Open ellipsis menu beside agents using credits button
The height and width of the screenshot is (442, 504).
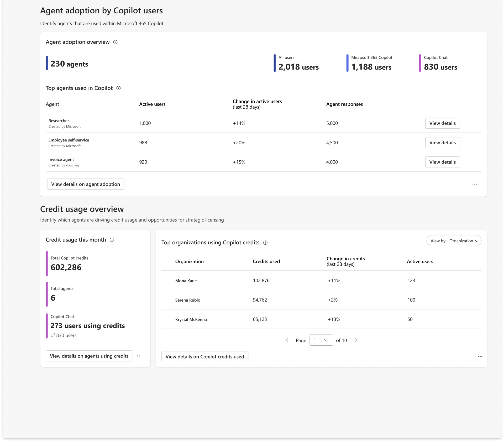coord(139,356)
